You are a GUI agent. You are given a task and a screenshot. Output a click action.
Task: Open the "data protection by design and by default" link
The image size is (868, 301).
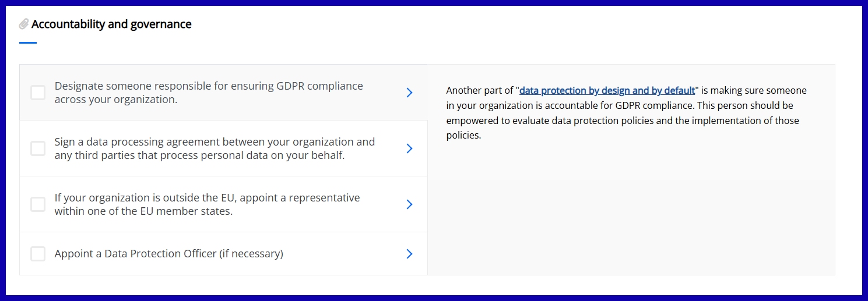pos(607,91)
